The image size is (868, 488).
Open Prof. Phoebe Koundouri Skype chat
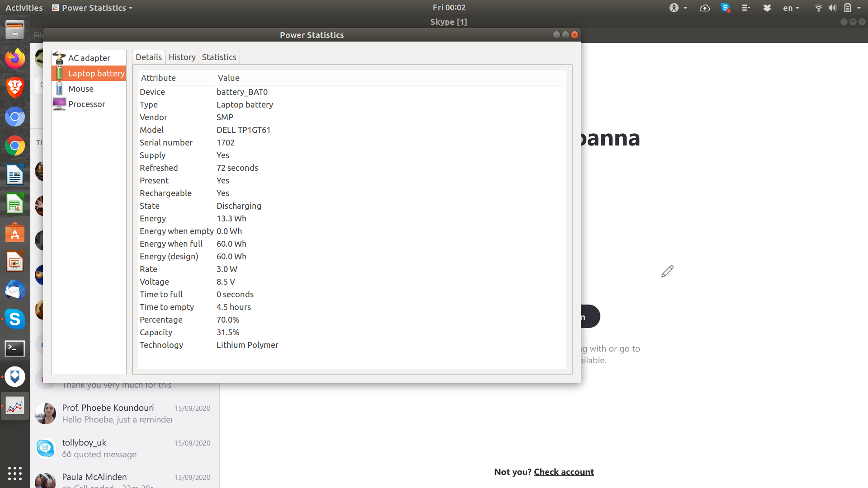tap(125, 413)
